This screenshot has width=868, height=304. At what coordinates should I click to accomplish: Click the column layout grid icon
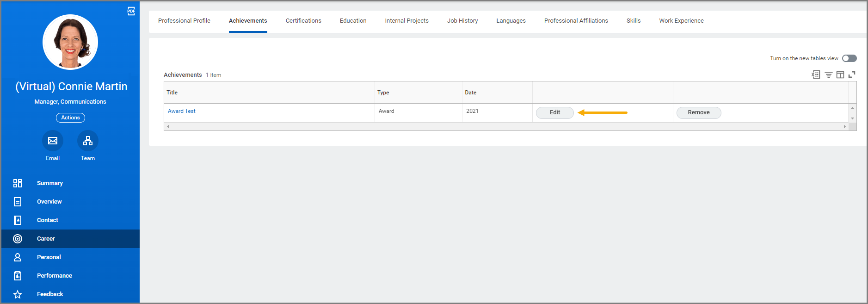point(840,74)
